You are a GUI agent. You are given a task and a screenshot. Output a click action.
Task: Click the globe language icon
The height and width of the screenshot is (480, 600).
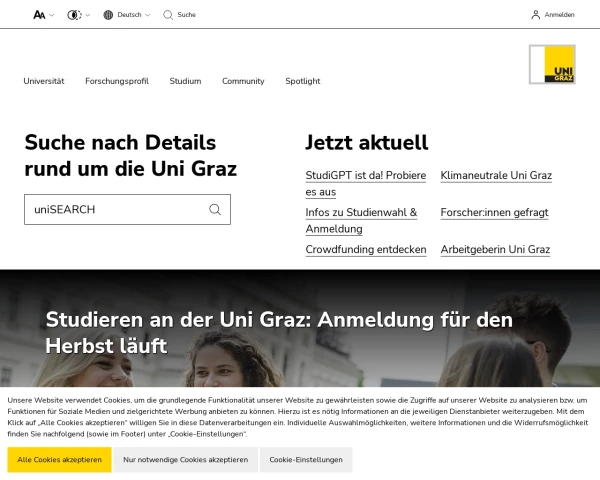click(108, 15)
